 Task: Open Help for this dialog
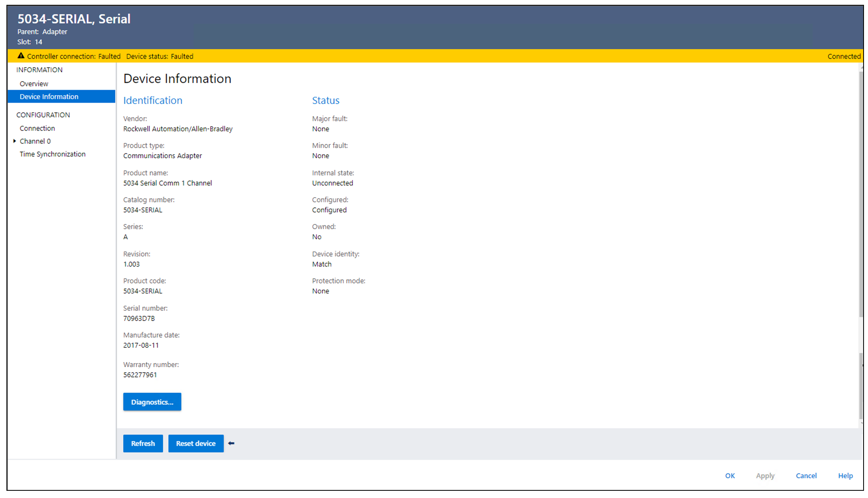pos(845,476)
